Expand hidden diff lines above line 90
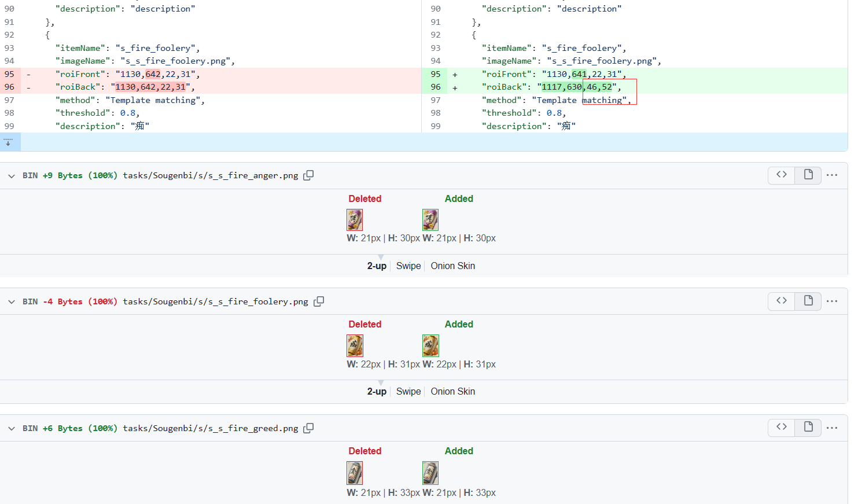Viewport: 858px width, 504px height. (x=9, y=141)
